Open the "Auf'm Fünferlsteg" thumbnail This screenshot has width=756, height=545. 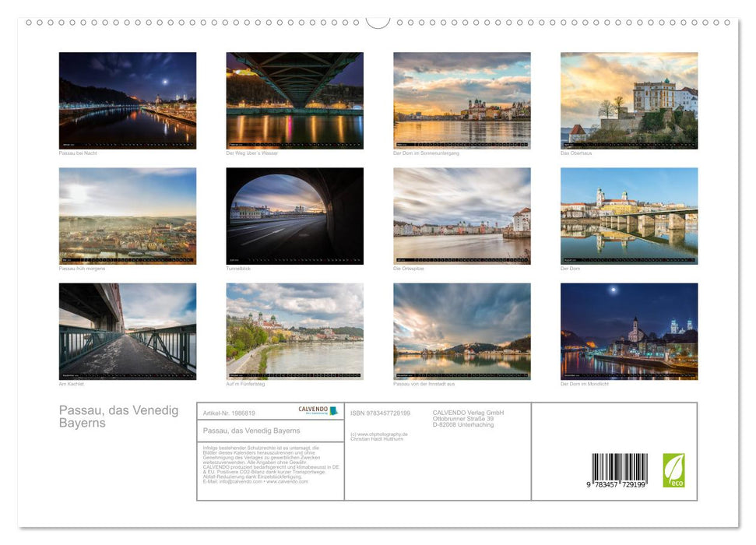click(294, 330)
